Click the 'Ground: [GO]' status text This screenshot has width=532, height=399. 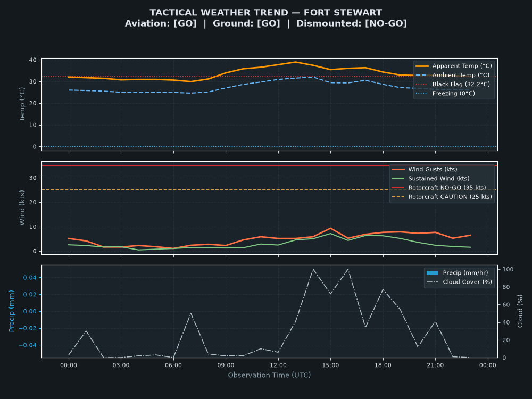tap(246, 23)
